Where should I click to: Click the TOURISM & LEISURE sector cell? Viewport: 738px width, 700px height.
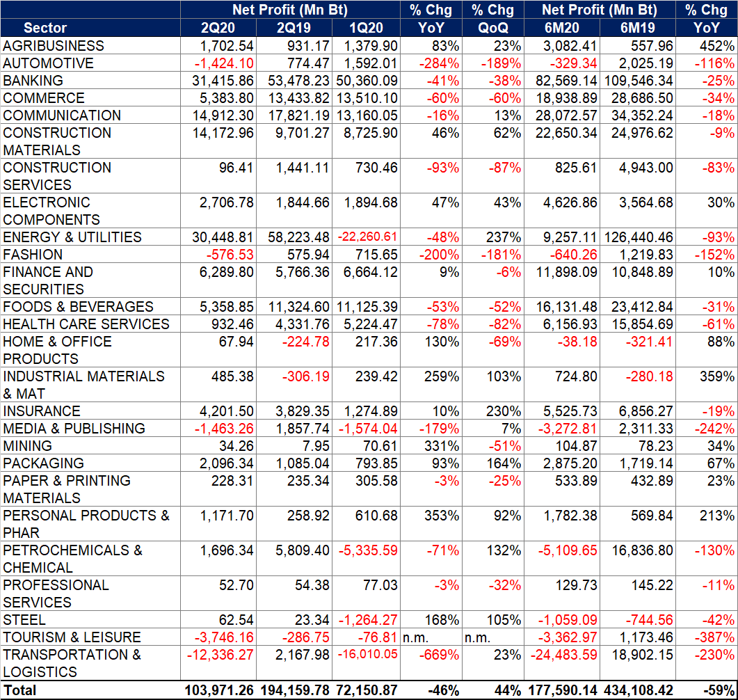point(72,637)
